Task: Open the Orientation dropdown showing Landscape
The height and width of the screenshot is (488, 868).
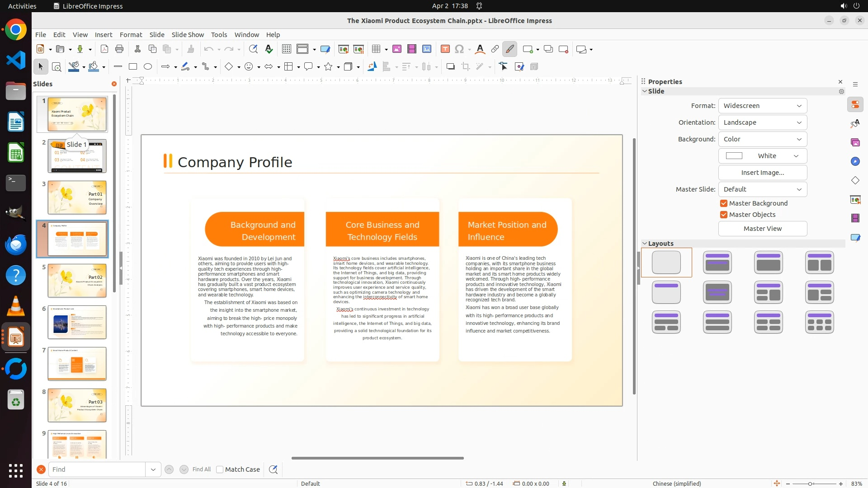Action: tap(762, 122)
